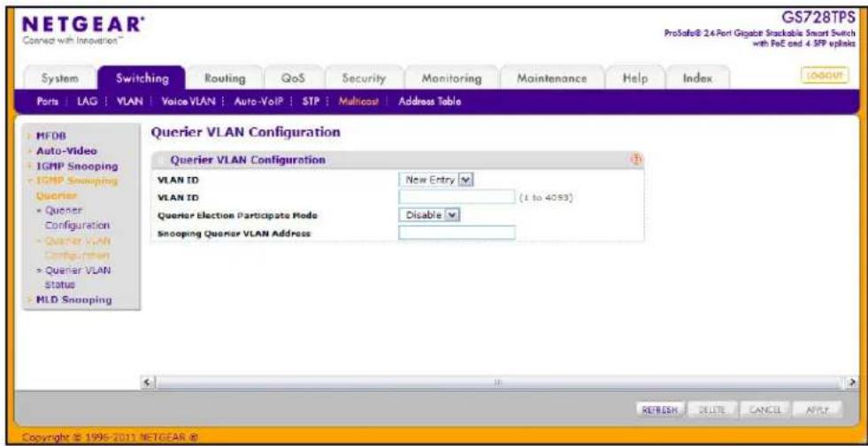
Task: Click the Copyright NETGEAR footer text
Action: pos(111,439)
